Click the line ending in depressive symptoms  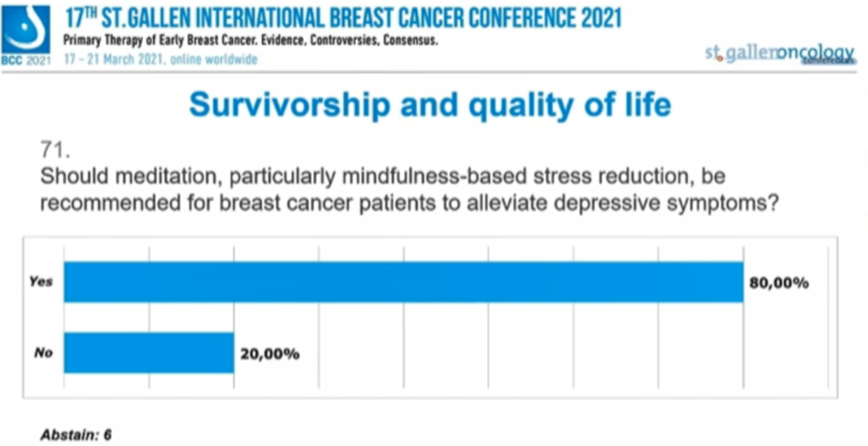[x=407, y=204]
